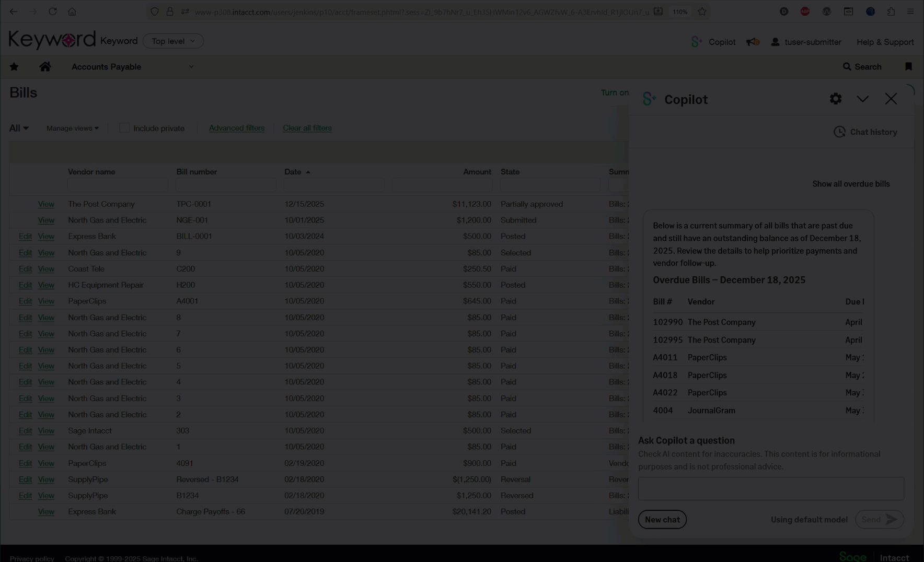
Task: Click the Vendor name filter field
Action: (x=118, y=184)
